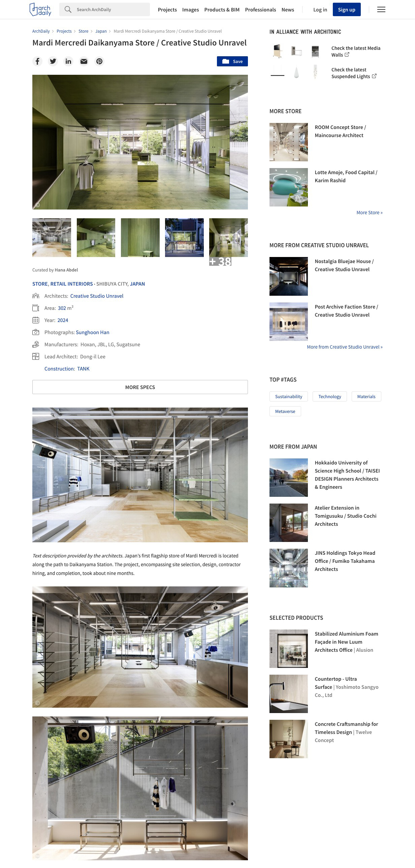
Task: Open the Projects menu item
Action: (x=167, y=10)
